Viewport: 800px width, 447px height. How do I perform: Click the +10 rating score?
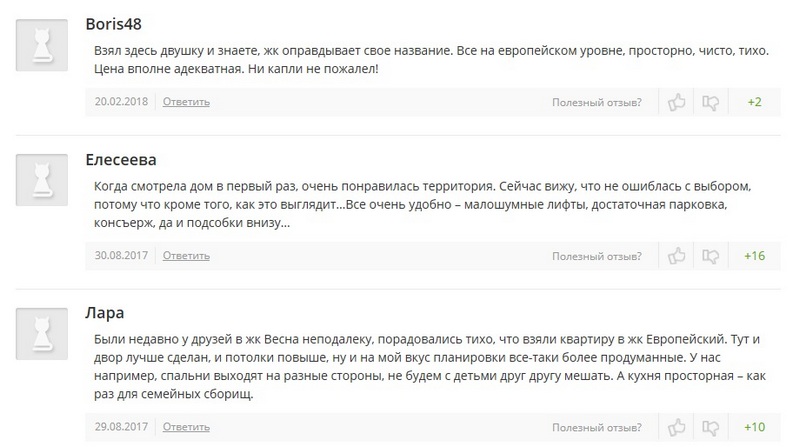(x=755, y=427)
